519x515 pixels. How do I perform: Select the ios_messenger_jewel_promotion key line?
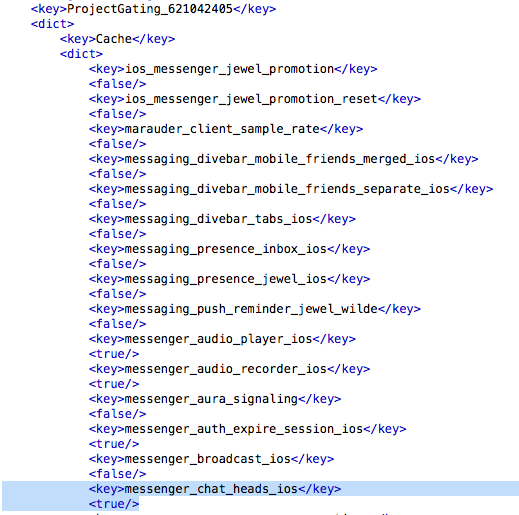click(233, 69)
